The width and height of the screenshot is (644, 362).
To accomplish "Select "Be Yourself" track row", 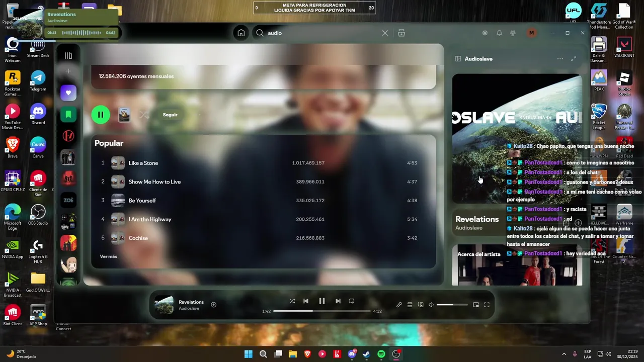I will click(x=264, y=201).
